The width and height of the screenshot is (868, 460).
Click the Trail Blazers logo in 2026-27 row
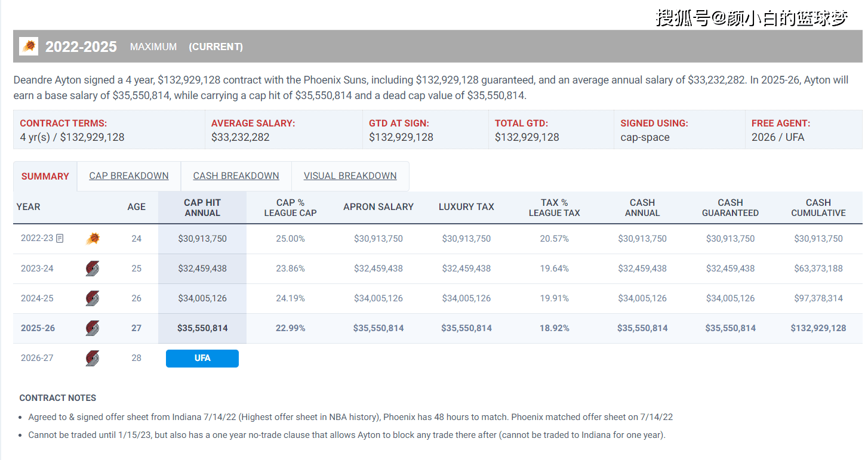pyautogui.click(x=92, y=358)
